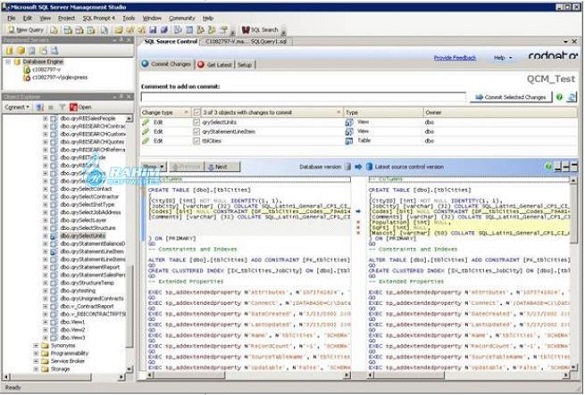This screenshot has height=395, width=585.
Task: Click the Save All icon in toolbar
Action: (x=164, y=30)
